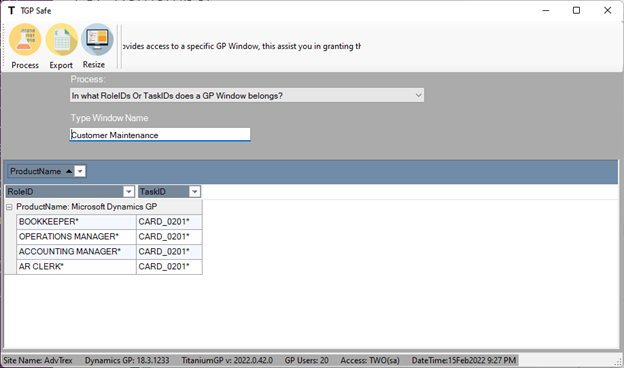The image size is (624, 368).
Task: Click the Type Window Name input field
Action: click(x=160, y=135)
